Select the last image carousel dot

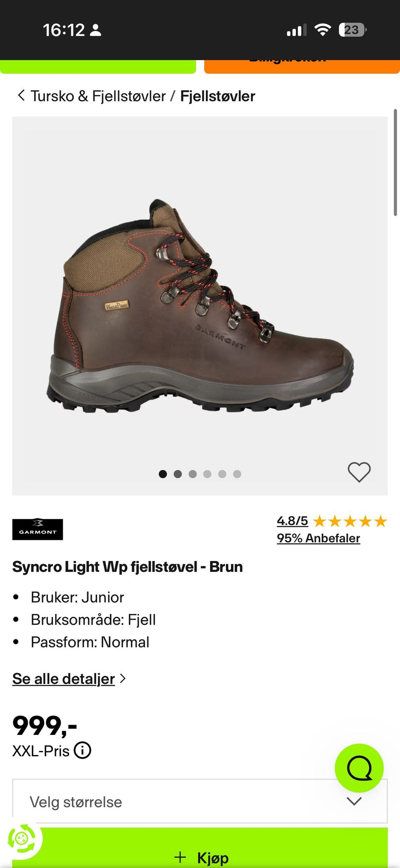click(x=237, y=474)
